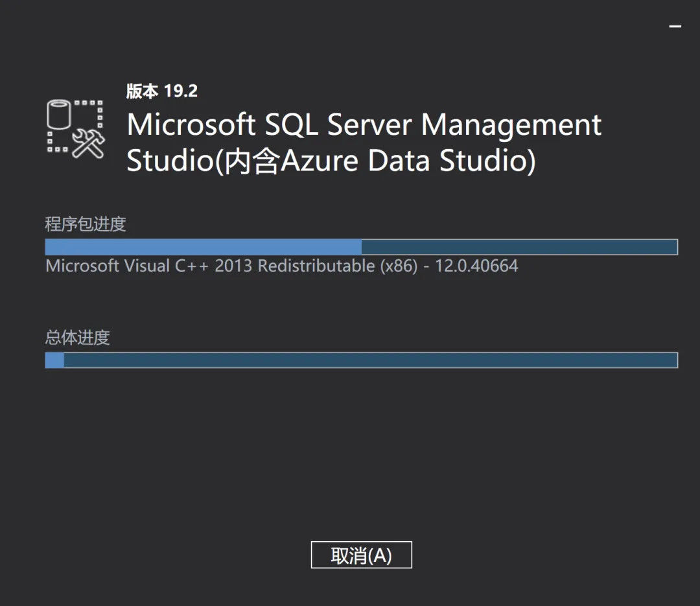
Task: Click the (x86) text in the package line
Action: point(399,266)
